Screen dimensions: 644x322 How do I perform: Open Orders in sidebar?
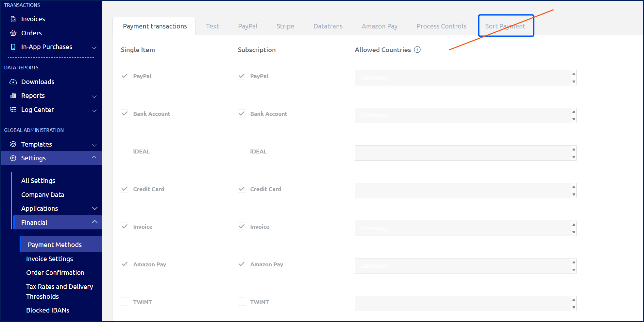31,33
